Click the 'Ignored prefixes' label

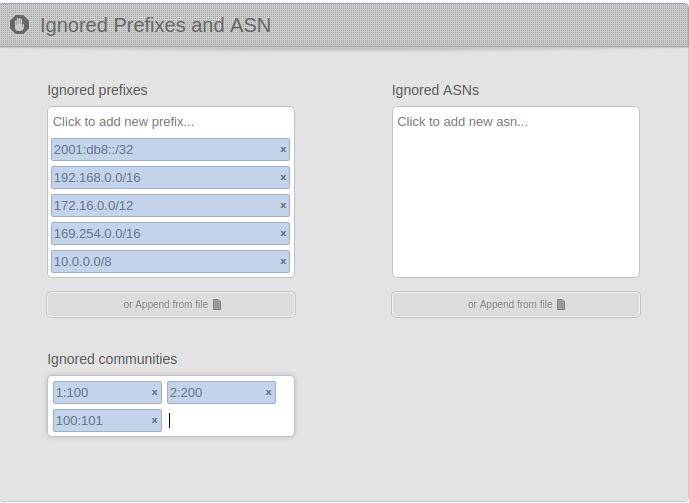(97, 90)
